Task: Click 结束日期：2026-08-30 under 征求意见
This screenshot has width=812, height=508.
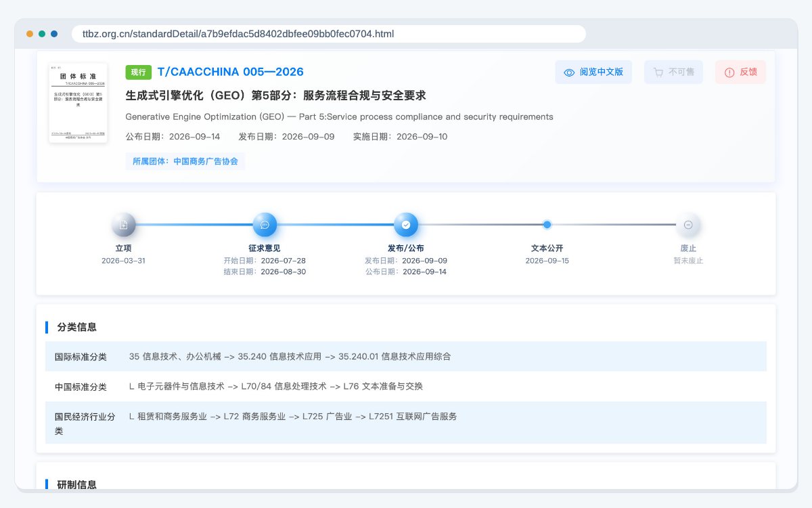Action: click(265, 272)
